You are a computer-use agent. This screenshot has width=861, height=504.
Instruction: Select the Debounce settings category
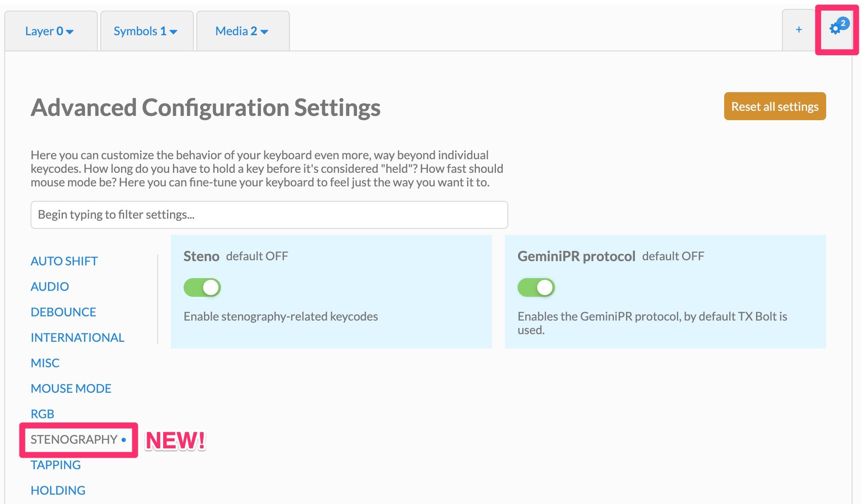pyautogui.click(x=63, y=312)
